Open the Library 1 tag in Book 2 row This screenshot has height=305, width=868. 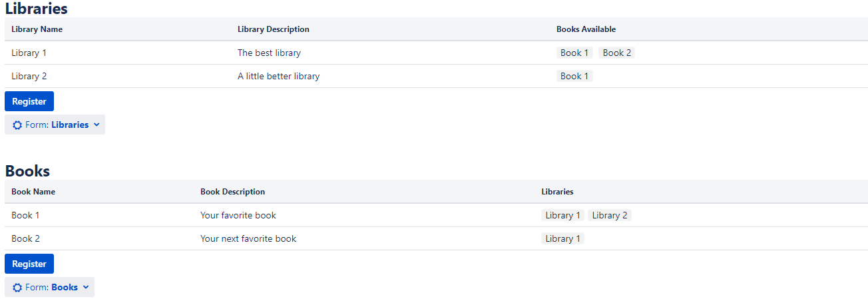(x=562, y=238)
